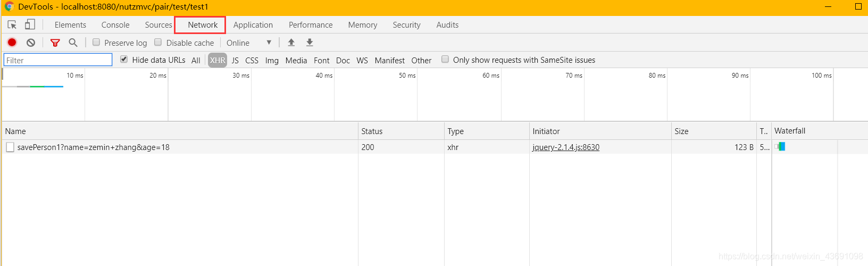This screenshot has width=868, height=266.
Task: Minimize the DevTools window
Action: 828,6
